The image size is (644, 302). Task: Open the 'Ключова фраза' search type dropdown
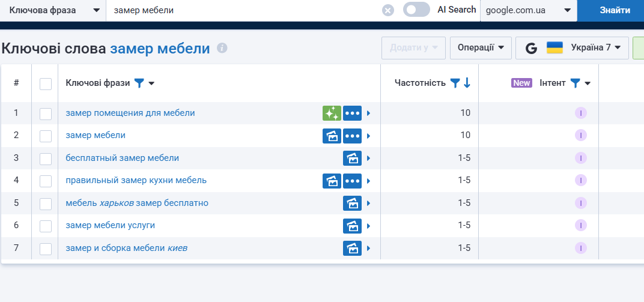53,10
